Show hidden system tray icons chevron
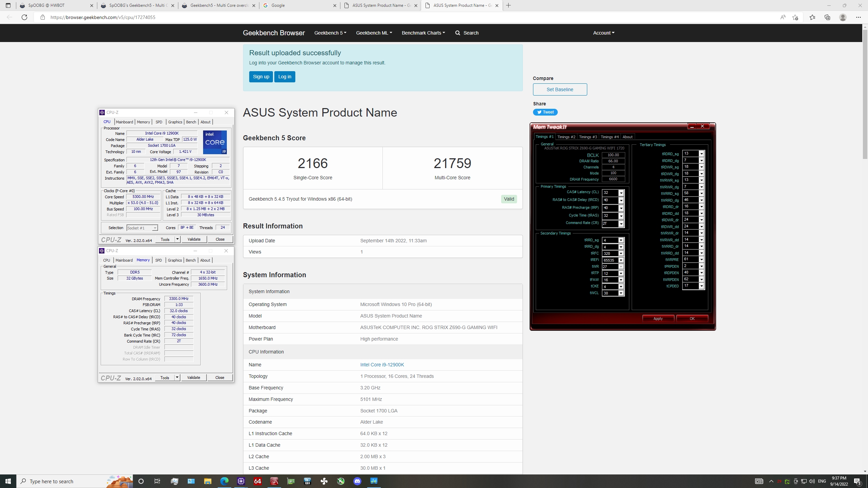 [771, 481]
